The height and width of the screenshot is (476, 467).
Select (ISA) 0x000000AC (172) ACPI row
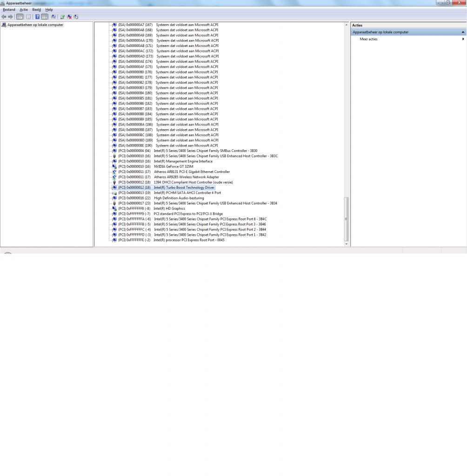[168, 51]
